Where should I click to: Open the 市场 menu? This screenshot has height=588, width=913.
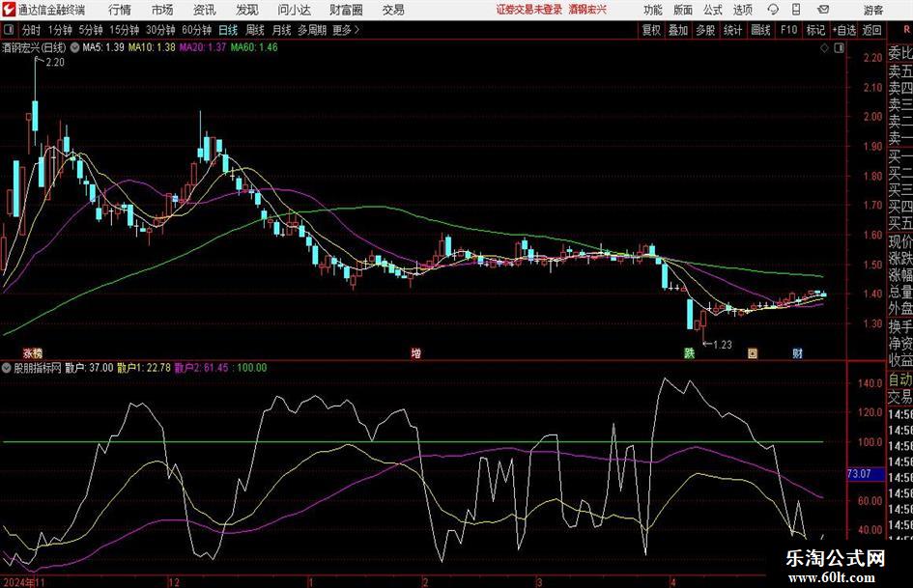click(x=162, y=10)
